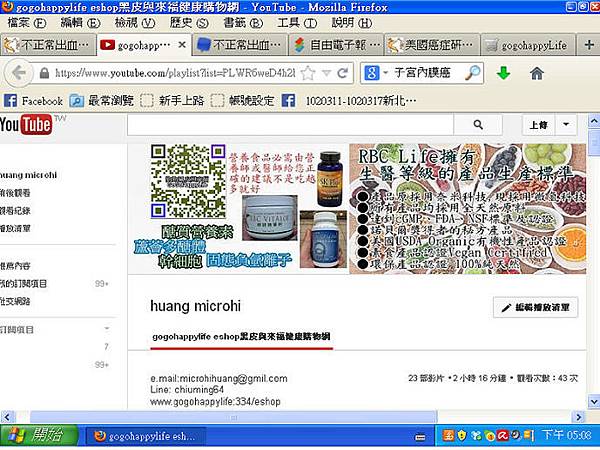This screenshot has height=450, width=600.
Task: Click the horizontal scrollbar left arrow
Action: click(x=8, y=416)
